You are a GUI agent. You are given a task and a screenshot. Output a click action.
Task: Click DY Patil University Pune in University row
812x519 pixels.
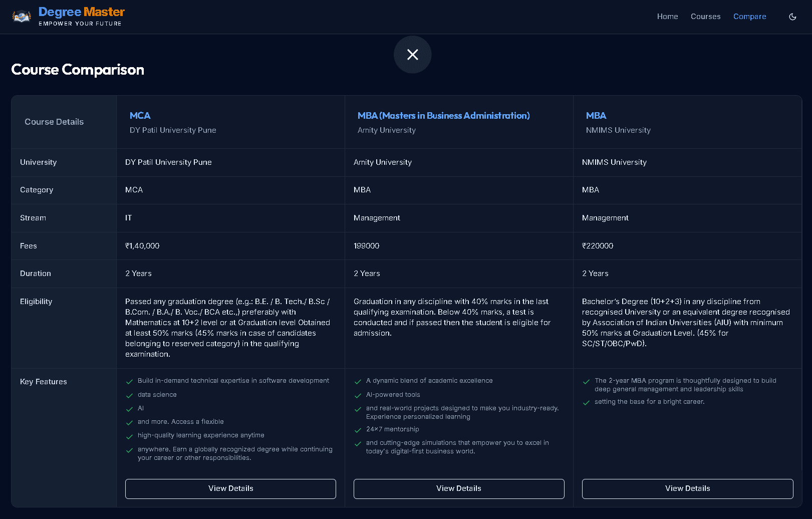(x=168, y=162)
